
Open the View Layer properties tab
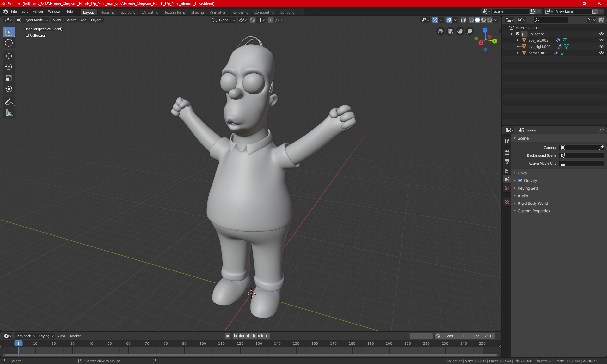(x=507, y=170)
